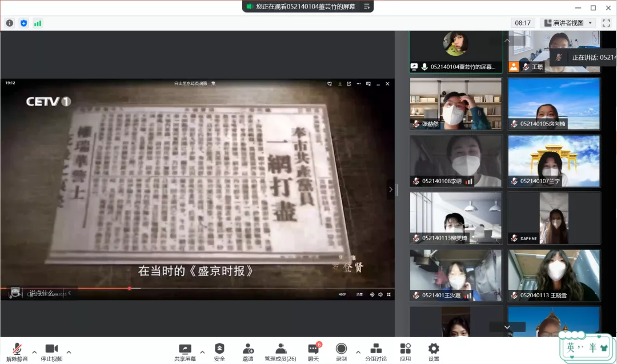Click the 英 input method indicator
Screen dimensions: 617x364
tap(571, 347)
